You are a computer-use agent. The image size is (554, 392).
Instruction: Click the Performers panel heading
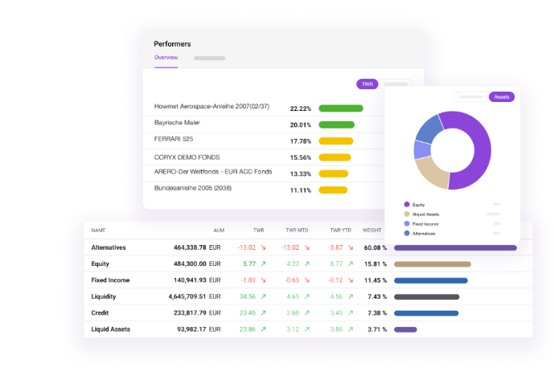click(172, 43)
